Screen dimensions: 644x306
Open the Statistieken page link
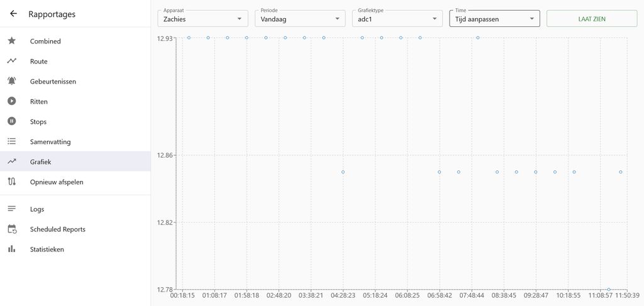(x=47, y=249)
